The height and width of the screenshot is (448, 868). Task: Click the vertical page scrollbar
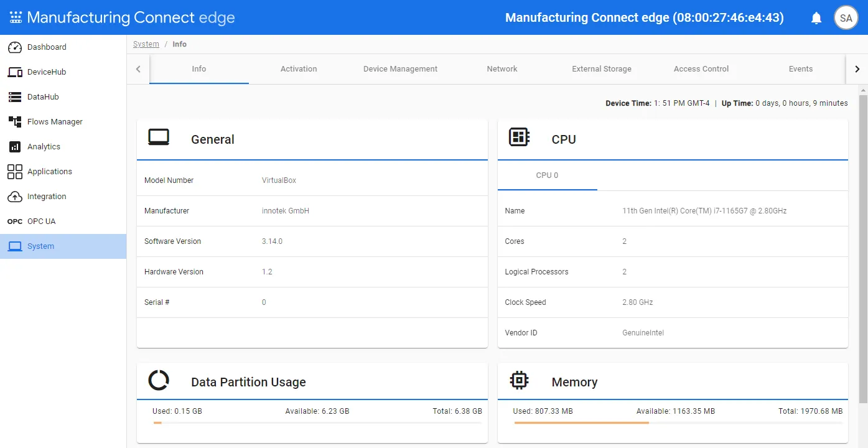pyautogui.click(x=863, y=249)
